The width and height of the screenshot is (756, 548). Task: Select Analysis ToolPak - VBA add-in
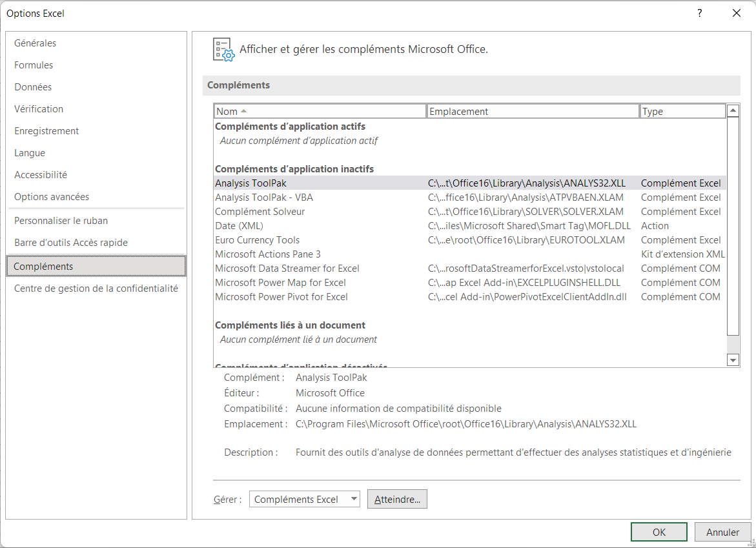[469, 198]
